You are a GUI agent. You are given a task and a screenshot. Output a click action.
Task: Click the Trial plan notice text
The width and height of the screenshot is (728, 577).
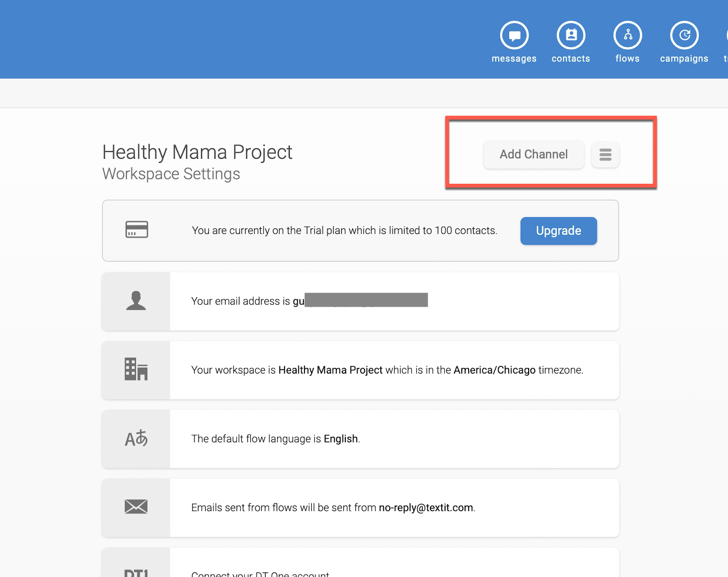[x=344, y=231]
